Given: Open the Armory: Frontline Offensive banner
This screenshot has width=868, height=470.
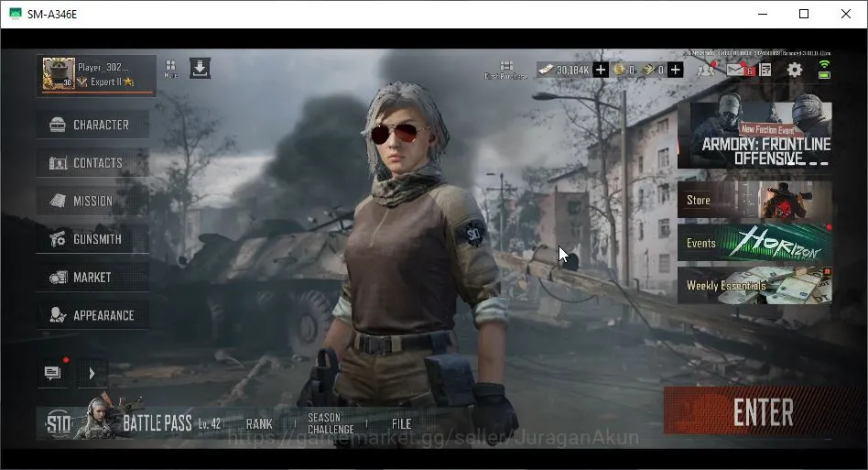Looking at the screenshot, I should [x=754, y=135].
